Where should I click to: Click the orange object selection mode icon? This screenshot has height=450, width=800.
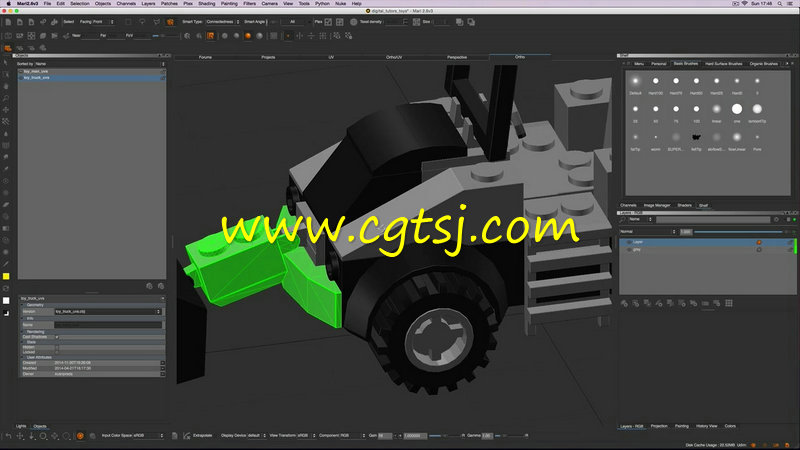pyautogui.click(x=8, y=48)
